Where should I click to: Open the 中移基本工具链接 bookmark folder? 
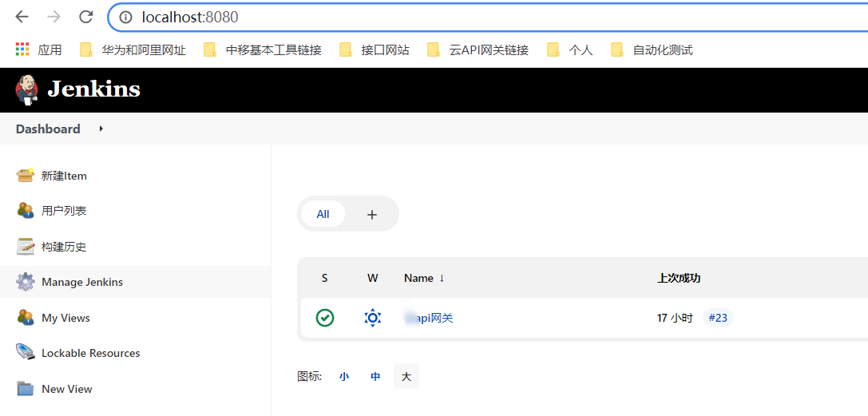pyautogui.click(x=263, y=50)
